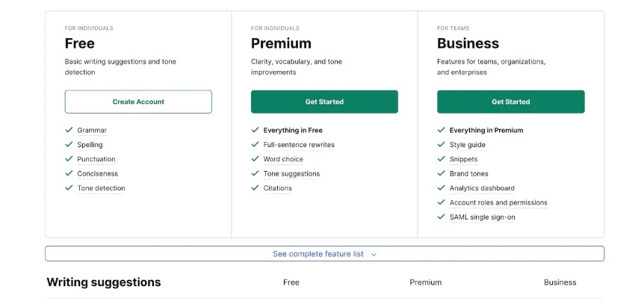Click the Account roles and permissions term
This screenshot has height=307, width=644.
pos(498,202)
